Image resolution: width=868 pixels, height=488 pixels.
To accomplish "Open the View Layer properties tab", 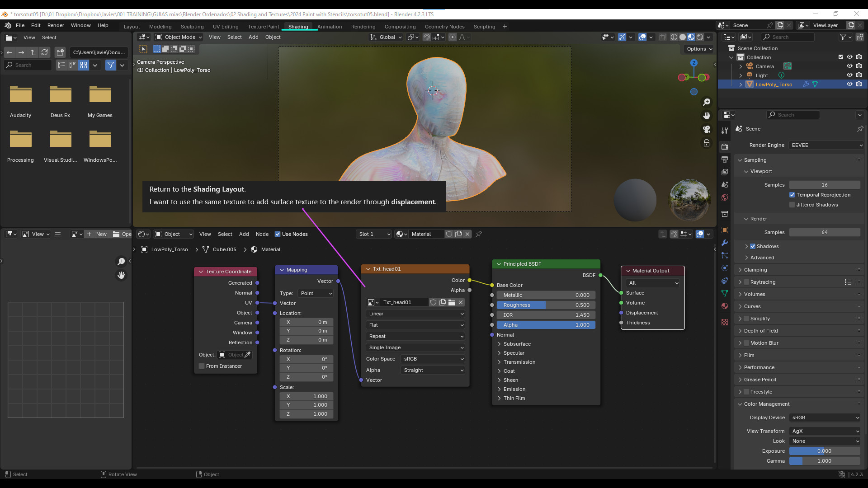I will click(x=725, y=172).
